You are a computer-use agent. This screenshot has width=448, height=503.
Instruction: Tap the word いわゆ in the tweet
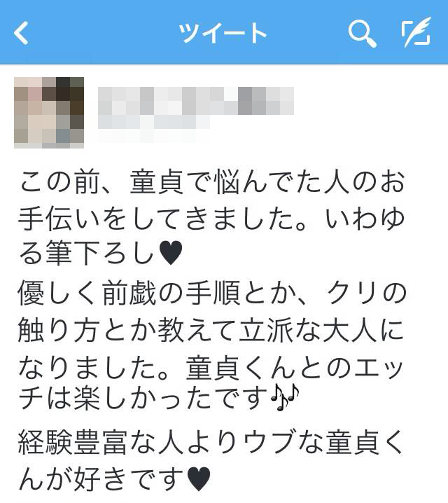coord(365,219)
